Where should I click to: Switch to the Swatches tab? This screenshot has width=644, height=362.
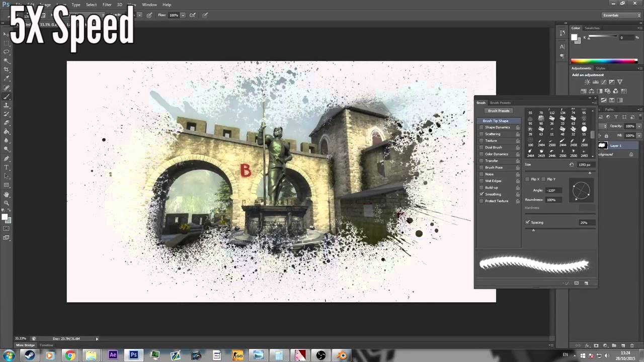click(x=592, y=28)
